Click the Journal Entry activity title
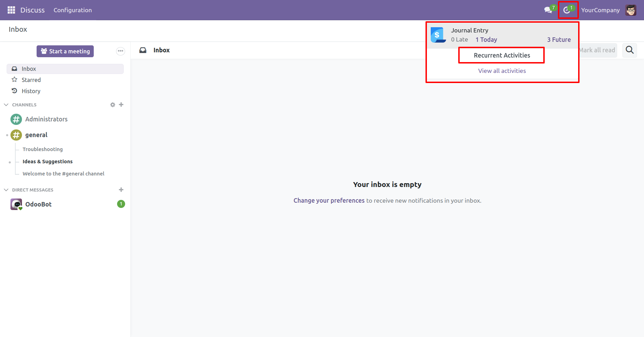 click(469, 30)
